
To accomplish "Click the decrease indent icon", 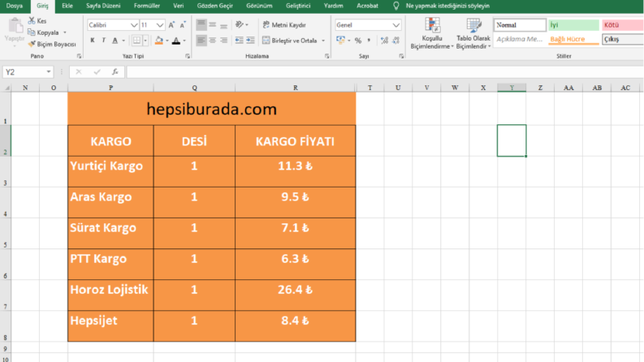I will pyautogui.click(x=239, y=41).
